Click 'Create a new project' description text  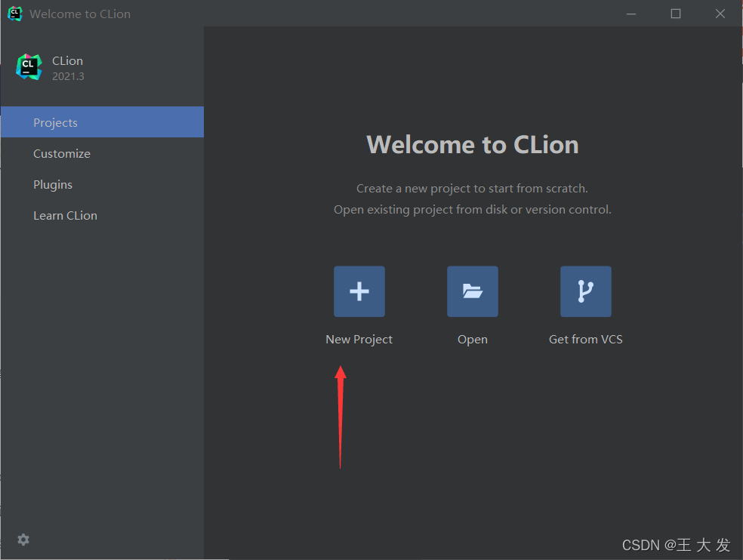tap(472, 189)
